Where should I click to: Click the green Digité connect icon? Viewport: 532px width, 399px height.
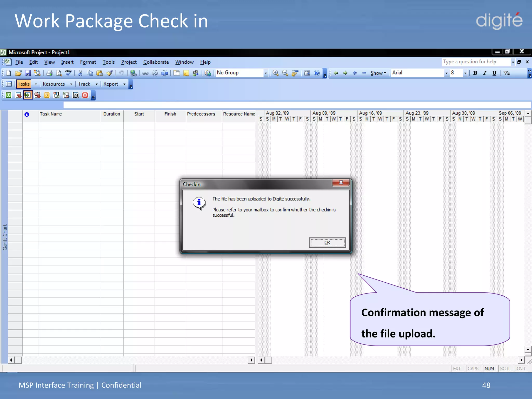[9, 95]
